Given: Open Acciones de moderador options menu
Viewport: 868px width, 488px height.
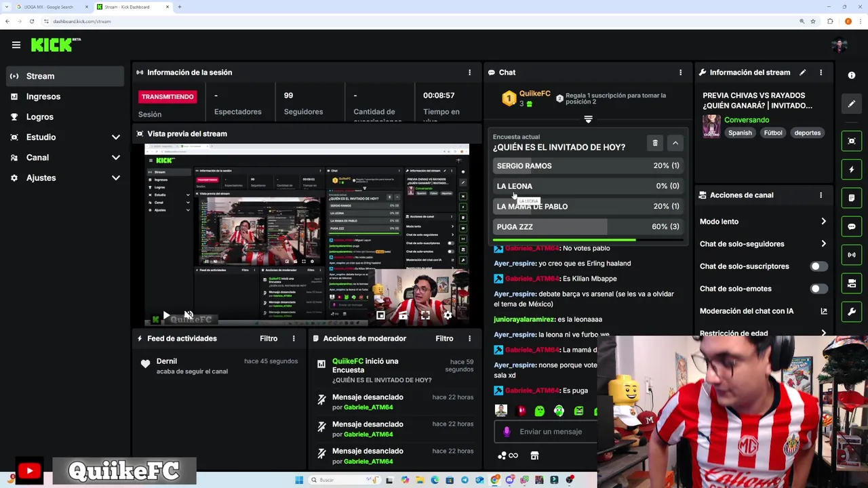Looking at the screenshot, I should pyautogui.click(x=469, y=338).
